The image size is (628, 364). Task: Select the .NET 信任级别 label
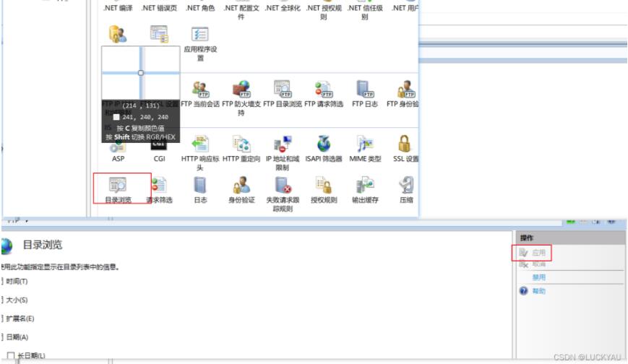(365, 12)
